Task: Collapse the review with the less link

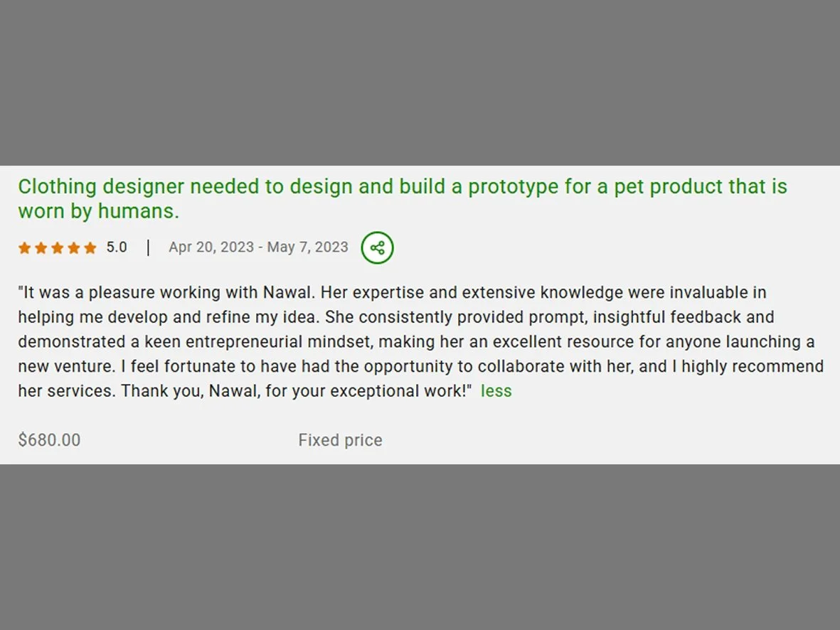Action: coord(496,391)
